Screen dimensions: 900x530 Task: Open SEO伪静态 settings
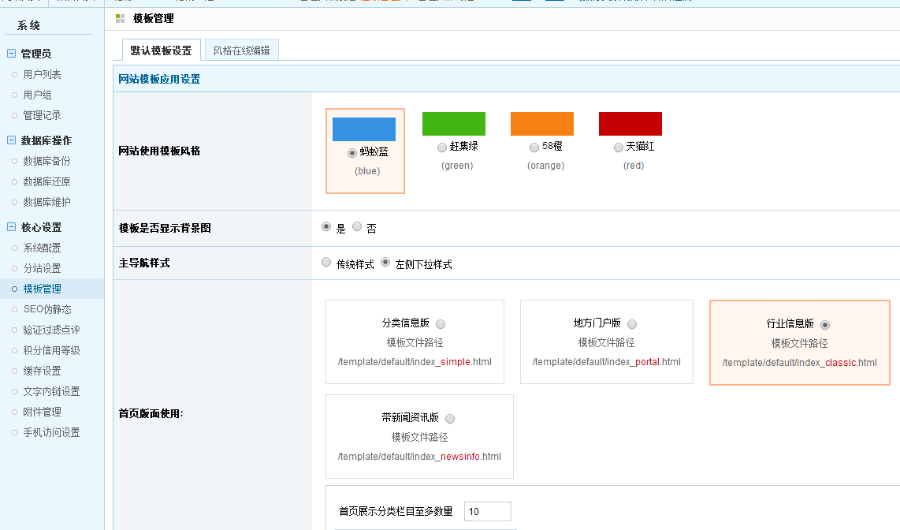(x=47, y=309)
